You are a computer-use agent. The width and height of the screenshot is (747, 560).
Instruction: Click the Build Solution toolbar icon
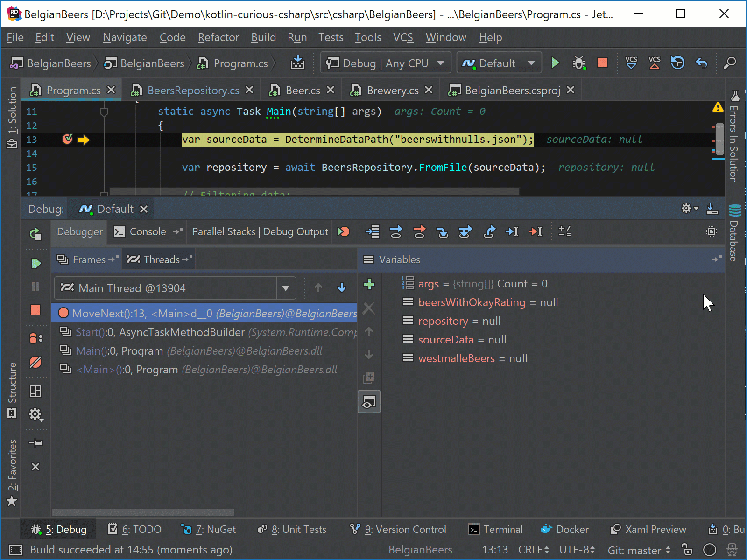point(297,63)
